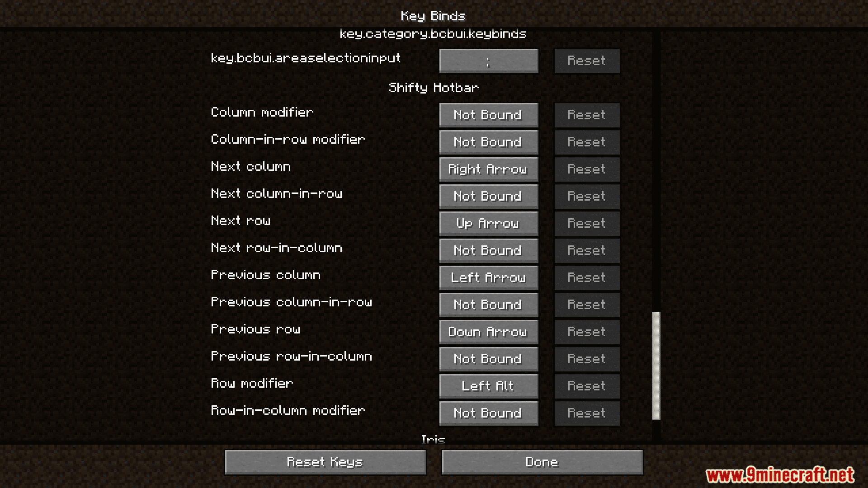This screenshot has width=868, height=488.
Task: Click the semicolon key binding field
Action: point(488,60)
